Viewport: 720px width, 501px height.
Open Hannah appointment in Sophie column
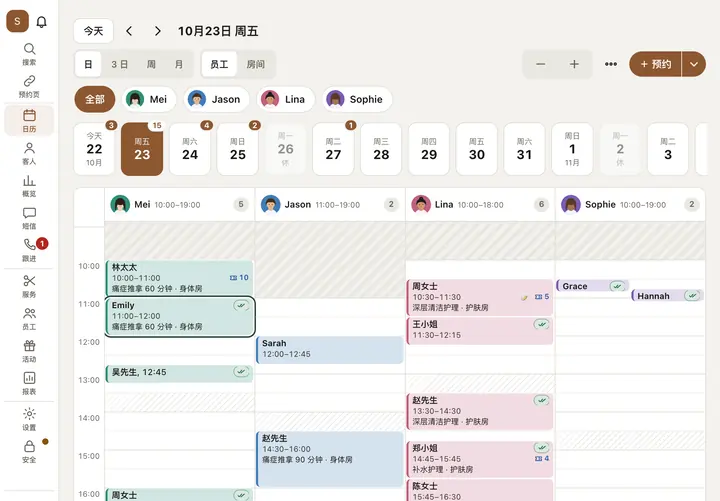click(x=667, y=296)
